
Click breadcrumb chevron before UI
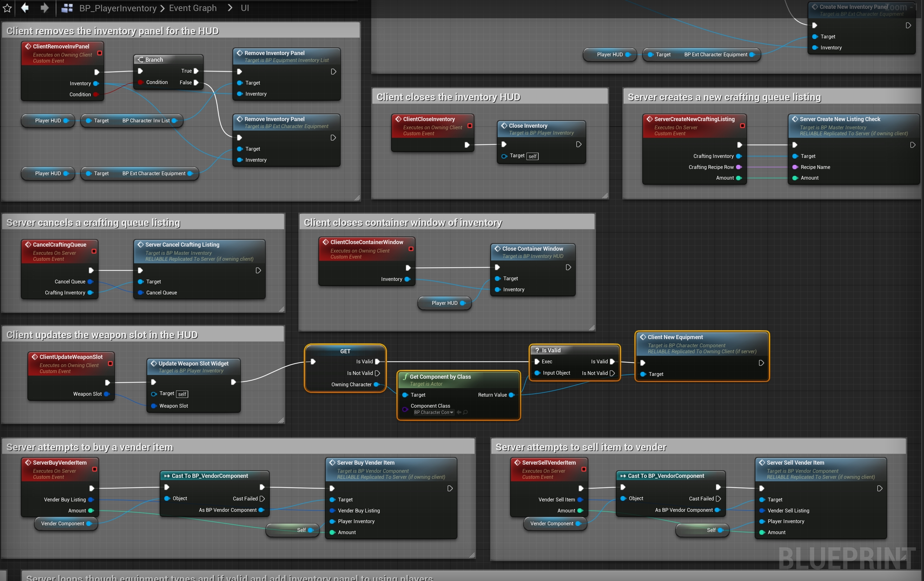230,8
